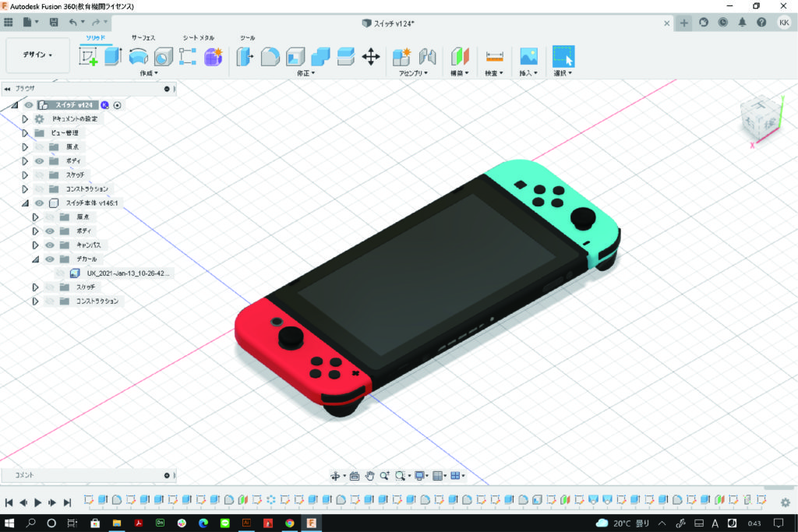This screenshot has width=798, height=532.
Task: Open the Insert image tool
Action: tap(529, 56)
